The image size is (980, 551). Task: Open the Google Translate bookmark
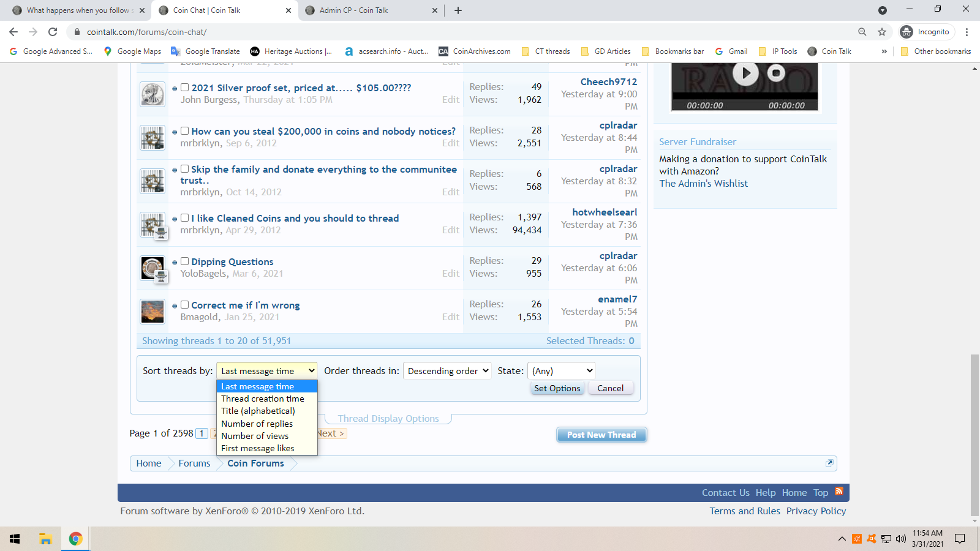[206, 51]
